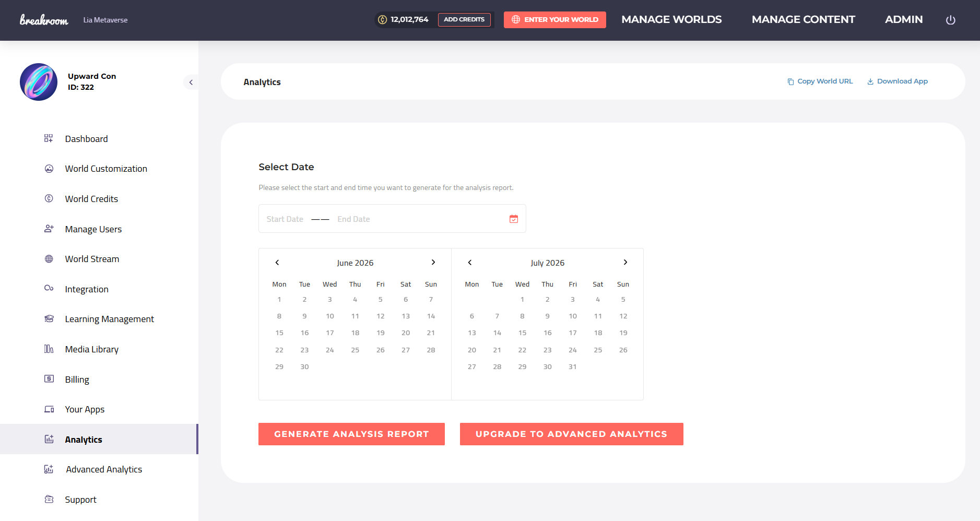
Task: Click the breakroom logo
Action: [44, 20]
